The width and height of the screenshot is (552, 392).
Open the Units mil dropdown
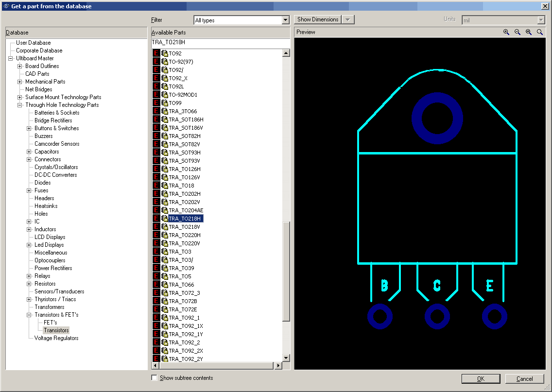point(541,20)
